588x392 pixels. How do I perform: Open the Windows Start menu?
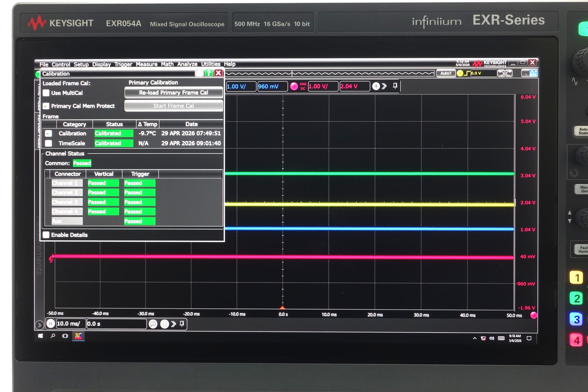coord(40,336)
